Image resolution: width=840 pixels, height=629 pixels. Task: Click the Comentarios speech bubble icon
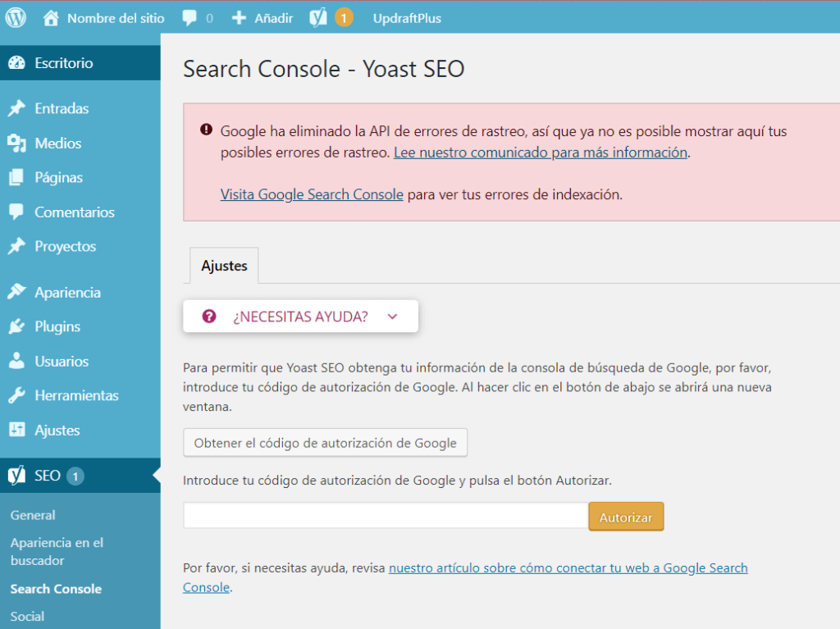point(16,212)
